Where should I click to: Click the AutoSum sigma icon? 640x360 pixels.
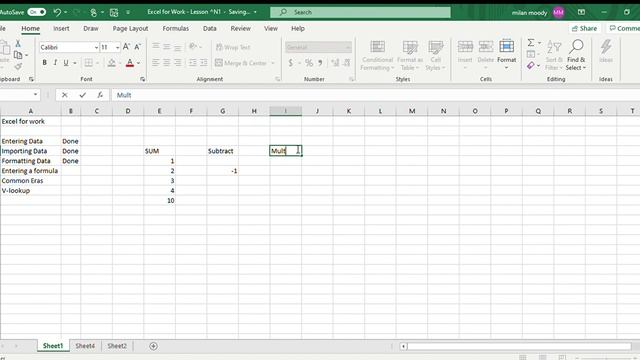pyautogui.click(x=531, y=43)
